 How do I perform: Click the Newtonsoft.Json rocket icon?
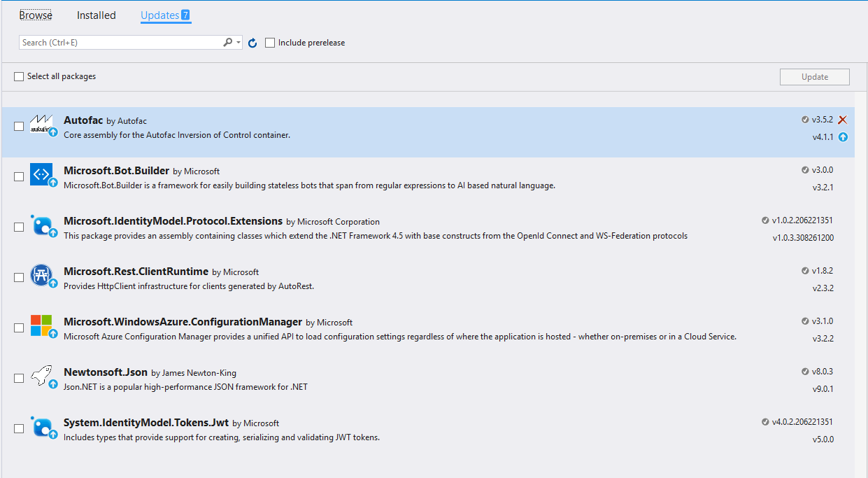coord(41,376)
